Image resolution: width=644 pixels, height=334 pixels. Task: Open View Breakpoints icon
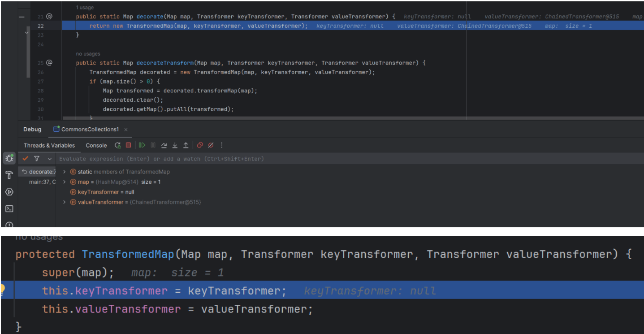[200, 145]
